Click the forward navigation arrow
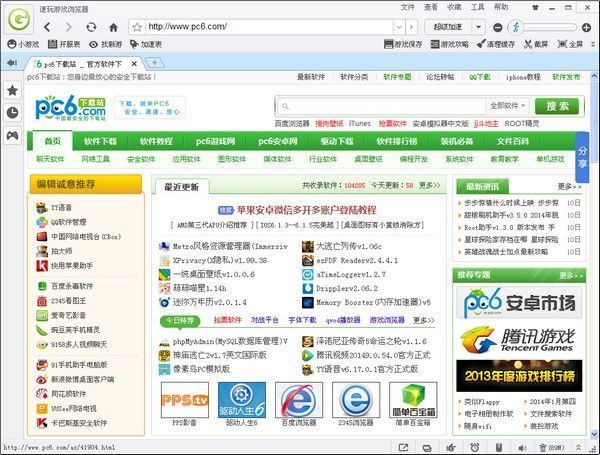The height and width of the screenshot is (455, 600). [x=68, y=27]
